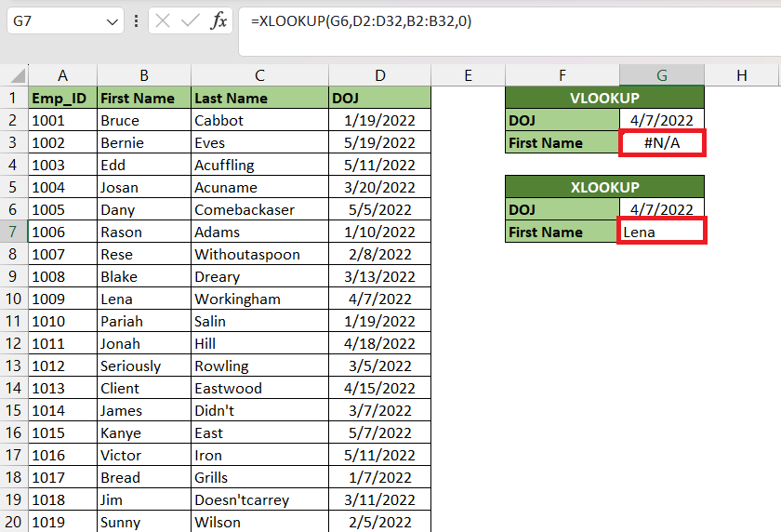Screen dimensions: 781x532
Task: Select column B header
Action: coord(144,75)
